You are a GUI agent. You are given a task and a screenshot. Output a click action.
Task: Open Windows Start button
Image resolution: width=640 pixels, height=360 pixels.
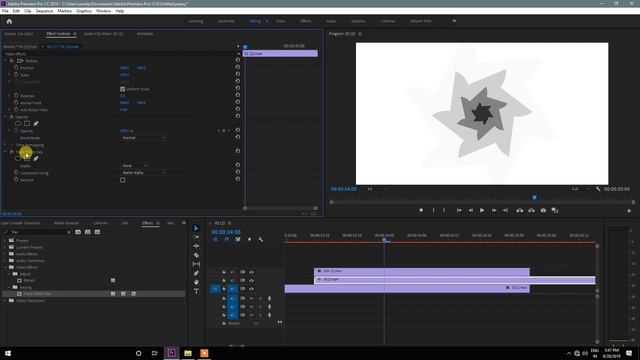click(8, 353)
